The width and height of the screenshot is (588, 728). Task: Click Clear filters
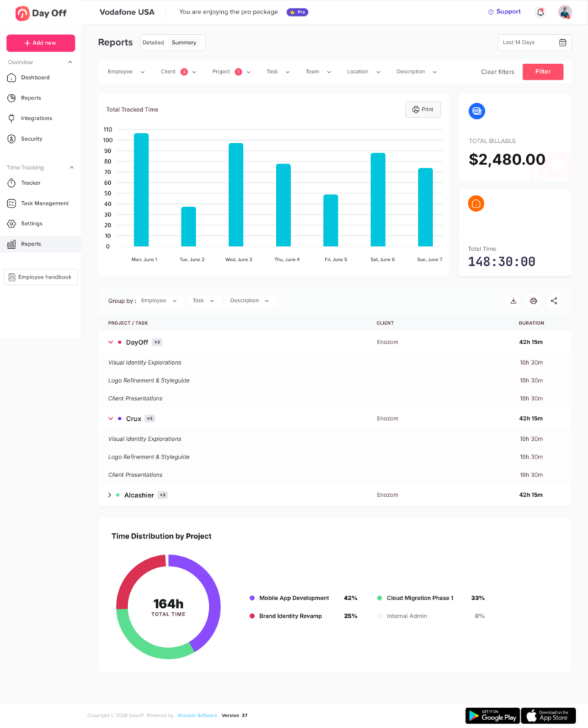pyautogui.click(x=498, y=72)
